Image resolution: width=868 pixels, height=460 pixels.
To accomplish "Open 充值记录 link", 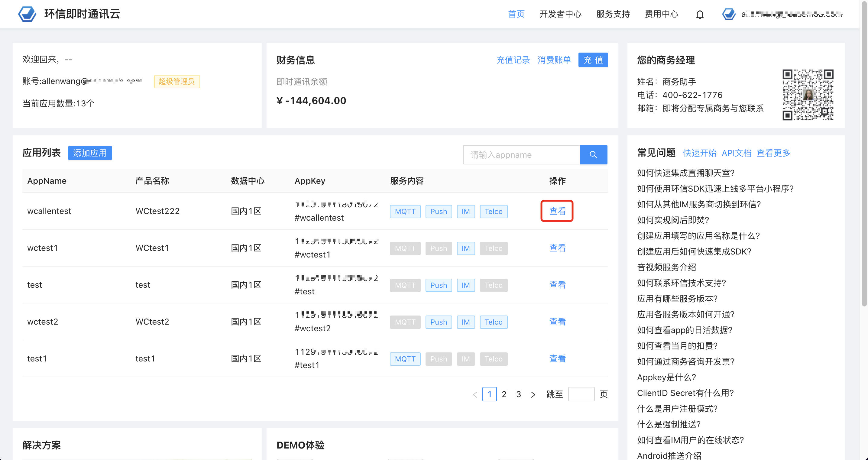I will [513, 60].
